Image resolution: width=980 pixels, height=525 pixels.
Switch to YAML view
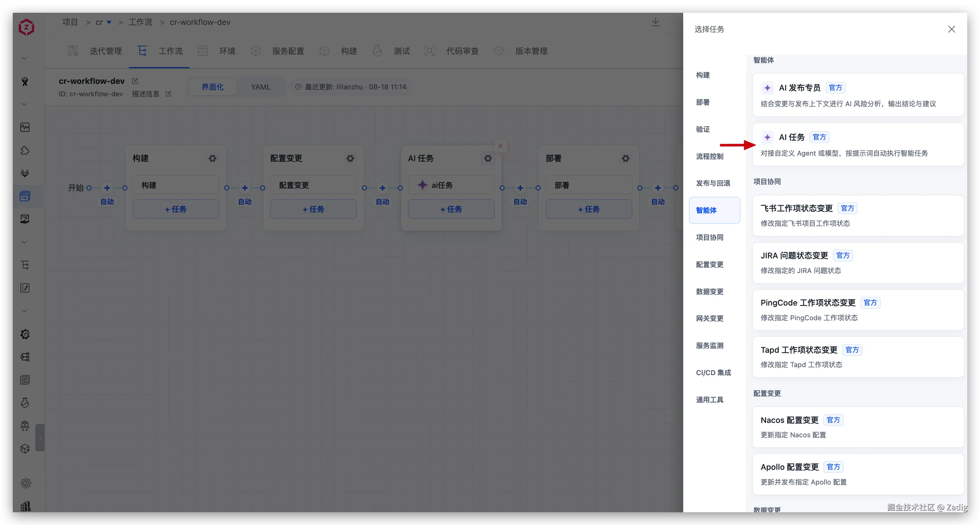(260, 87)
